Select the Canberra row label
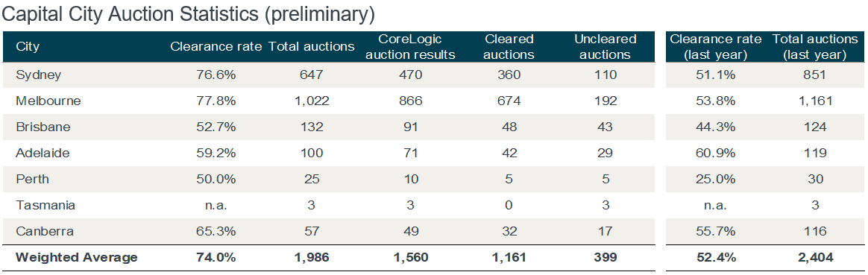868x275 pixels. (44, 231)
